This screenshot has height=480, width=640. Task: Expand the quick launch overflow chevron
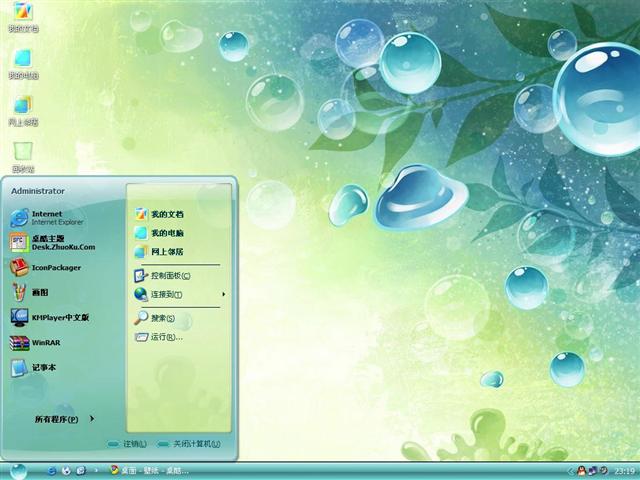[96, 471]
